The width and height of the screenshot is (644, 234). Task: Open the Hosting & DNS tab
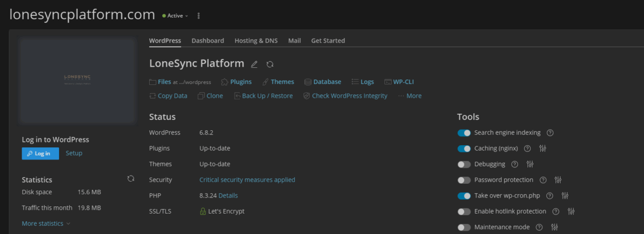point(256,41)
